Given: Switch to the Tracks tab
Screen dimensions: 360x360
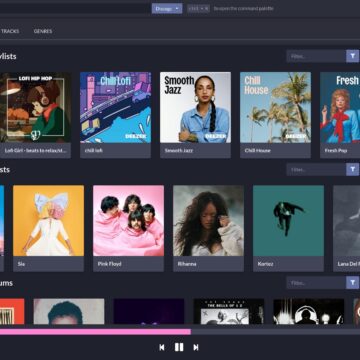Looking at the screenshot, I should (10, 31).
